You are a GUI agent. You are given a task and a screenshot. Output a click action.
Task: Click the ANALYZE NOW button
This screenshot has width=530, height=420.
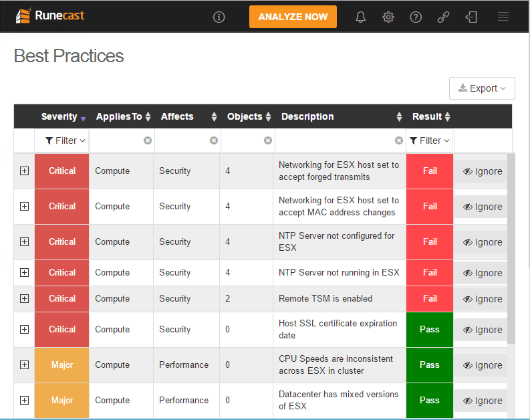click(x=293, y=17)
